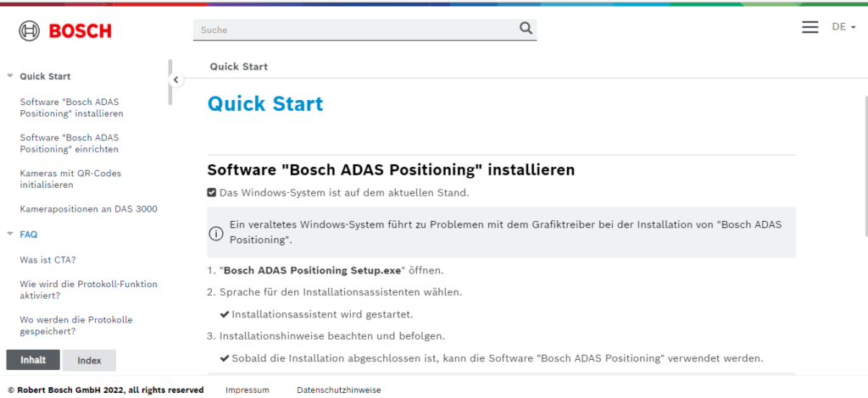Click the sidebar scrollbar thumb

click(170, 82)
